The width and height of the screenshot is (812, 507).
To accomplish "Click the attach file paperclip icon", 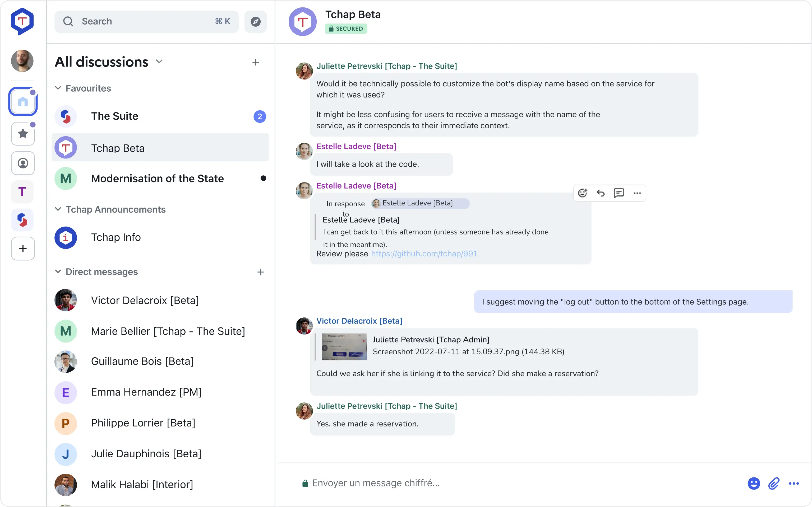I will pyautogui.click(x=774, y=483).
